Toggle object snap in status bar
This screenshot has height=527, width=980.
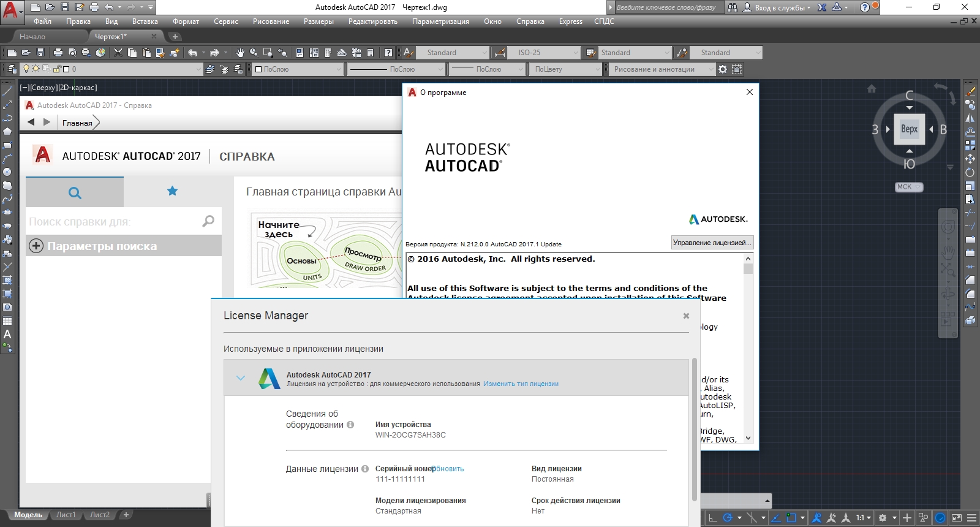pos(791,518)
